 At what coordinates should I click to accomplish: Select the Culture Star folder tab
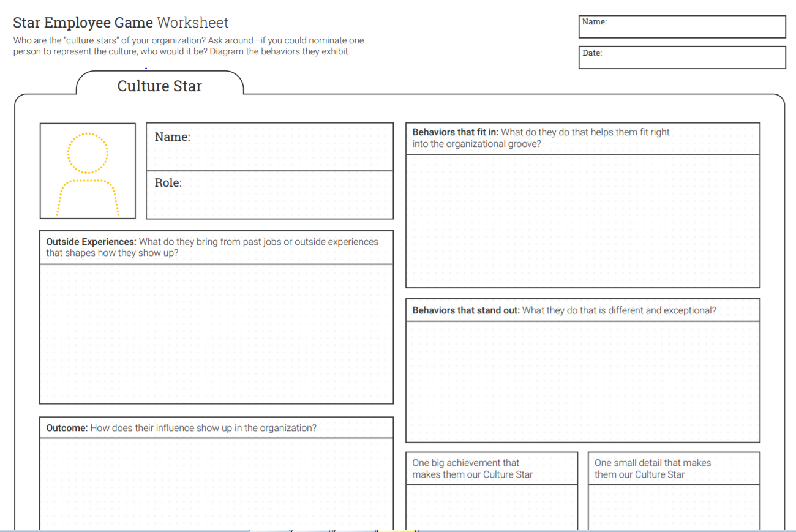click(159, 86)
